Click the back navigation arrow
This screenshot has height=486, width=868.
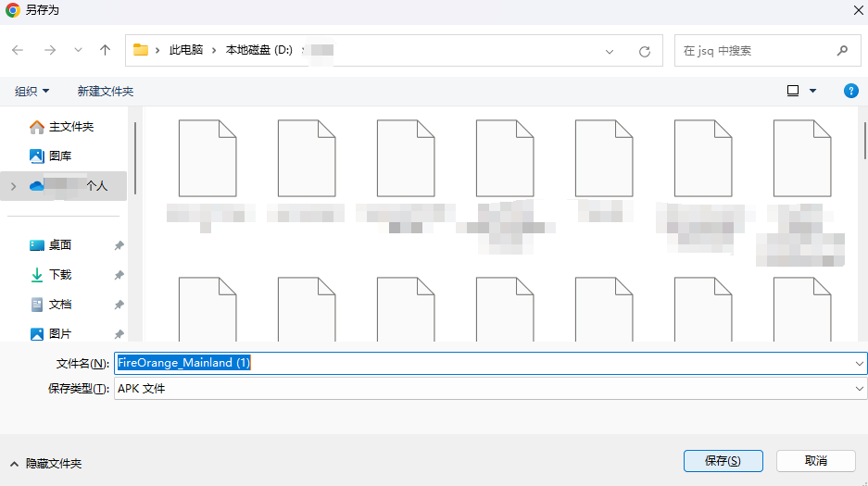(x=18, y=51)
